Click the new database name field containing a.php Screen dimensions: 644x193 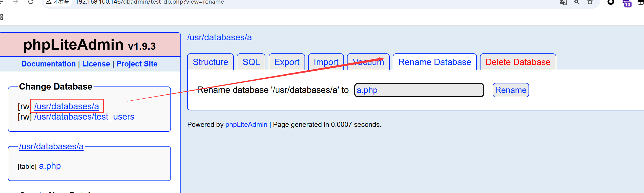pos(419,90)
